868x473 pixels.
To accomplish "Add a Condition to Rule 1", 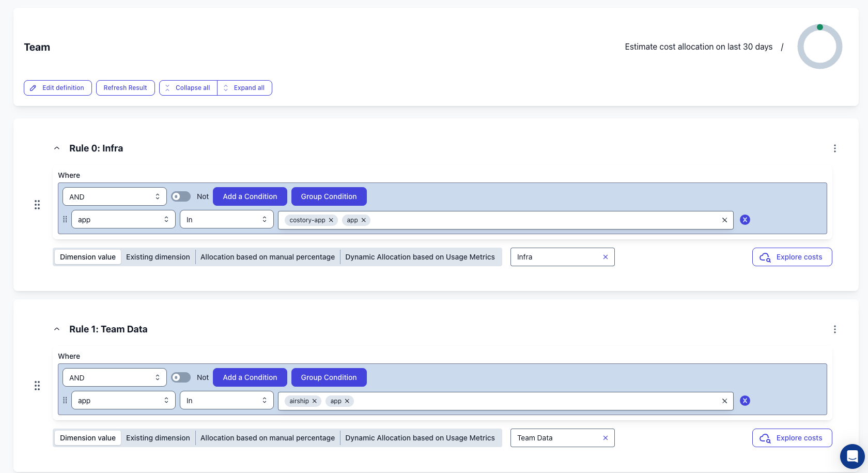I will click(x=250, y=377).
